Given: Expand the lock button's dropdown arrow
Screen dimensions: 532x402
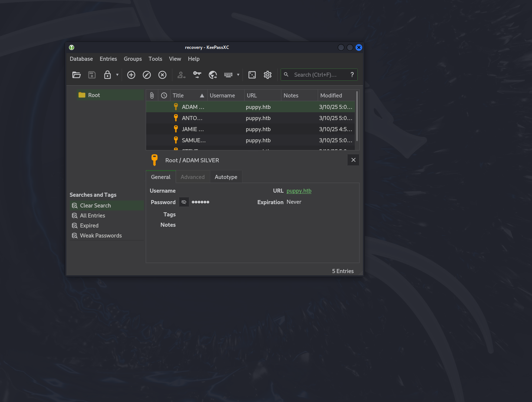Looking at the screenshot, I should (117, 74).
